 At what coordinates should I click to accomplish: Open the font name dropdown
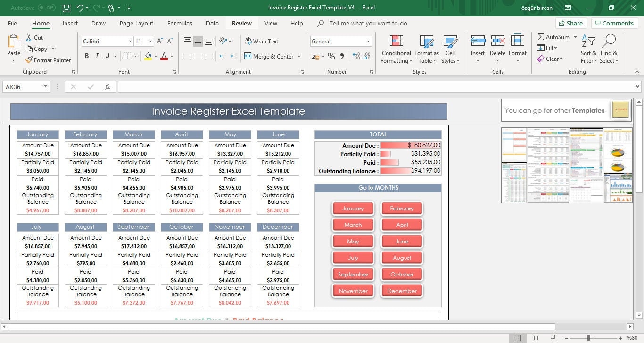point(131,42)
